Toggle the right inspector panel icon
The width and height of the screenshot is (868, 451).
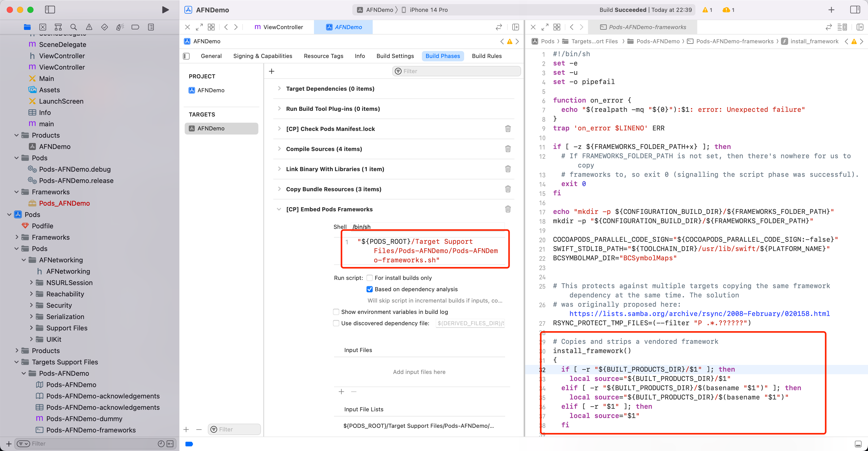(x=855, y=10)
